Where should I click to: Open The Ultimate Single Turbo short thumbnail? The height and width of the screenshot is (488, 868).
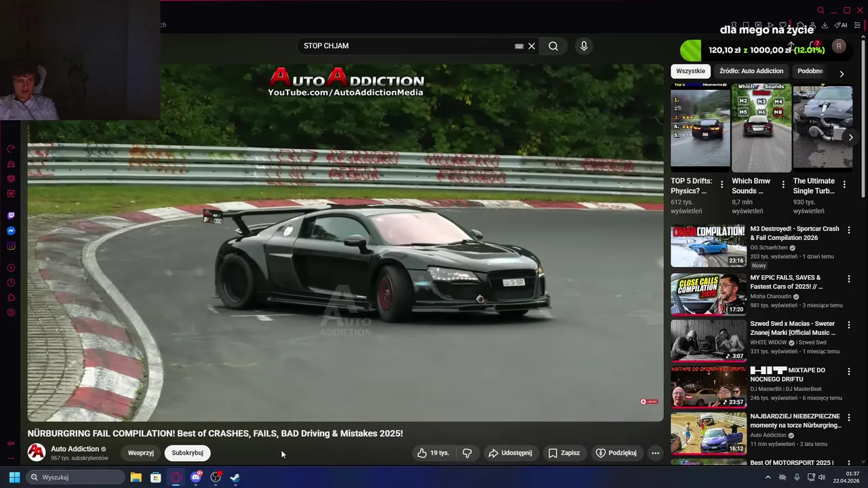coord(823,126)
